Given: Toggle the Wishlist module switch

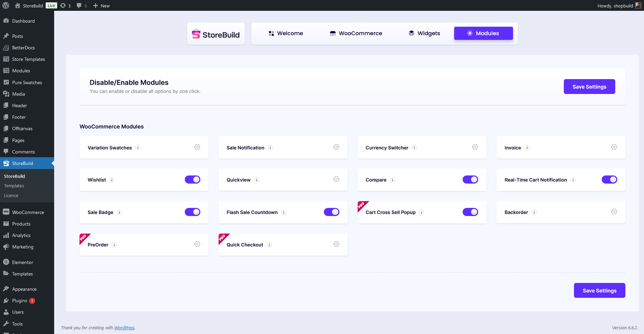Looking at the screenshot, I should point(193,180).
